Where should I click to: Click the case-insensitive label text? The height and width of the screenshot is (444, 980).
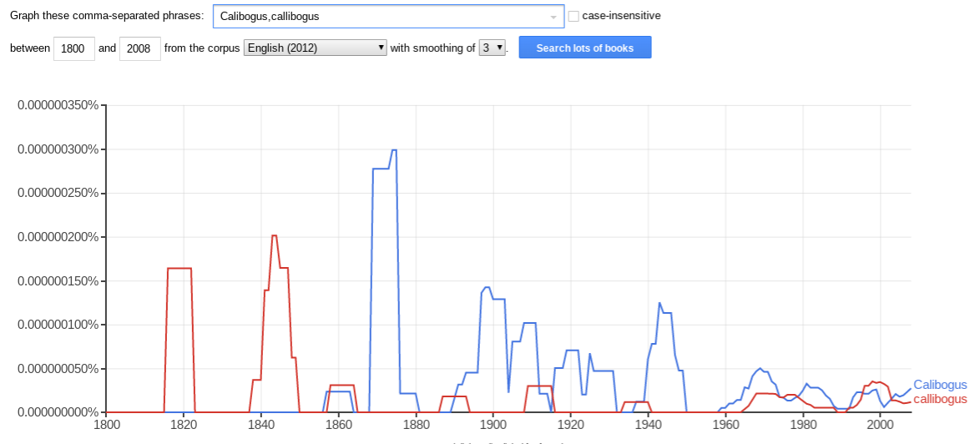point(621,16)
